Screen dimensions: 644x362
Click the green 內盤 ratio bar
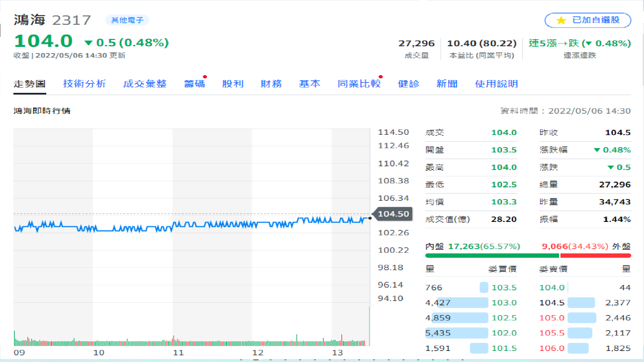click(x=492, y=256)
